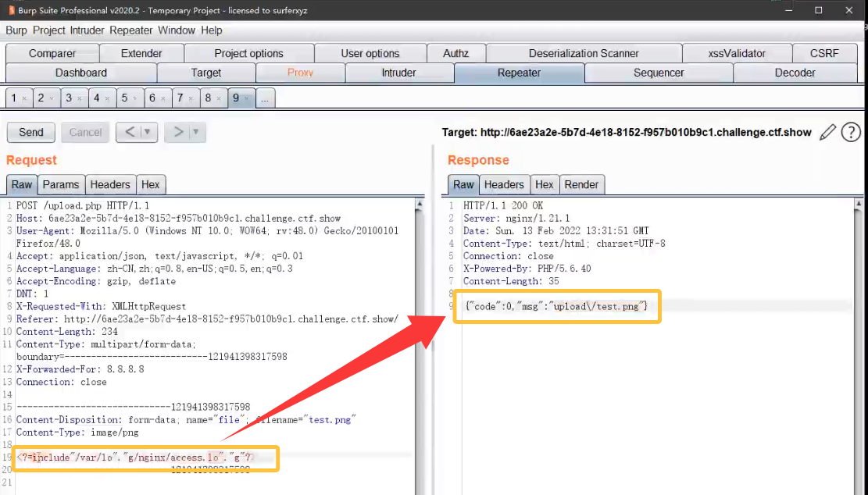868x495 pixels.
Task: Open the Window menu
Action: pyautogui.click(x=176, y=30)
